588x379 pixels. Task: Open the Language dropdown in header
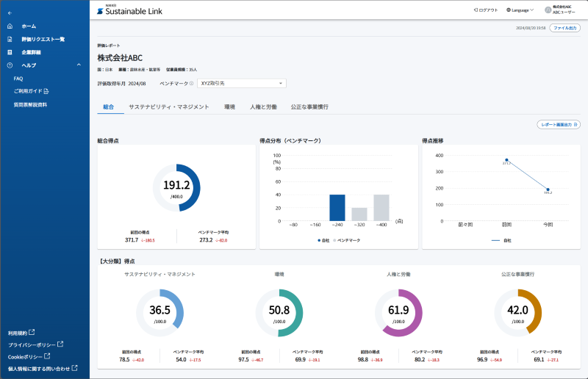520,10
